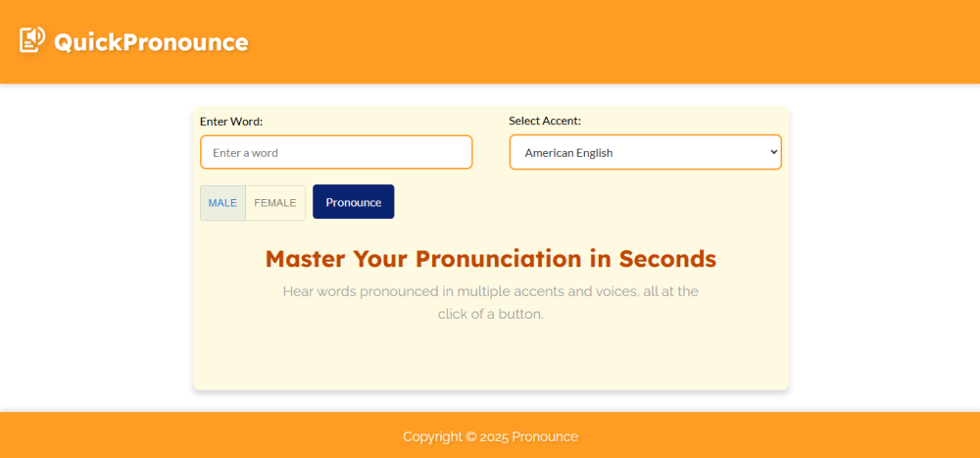The image size is (980, 458).
Task: Click the 'American English' selected accent text
Action: click(568, 153)
